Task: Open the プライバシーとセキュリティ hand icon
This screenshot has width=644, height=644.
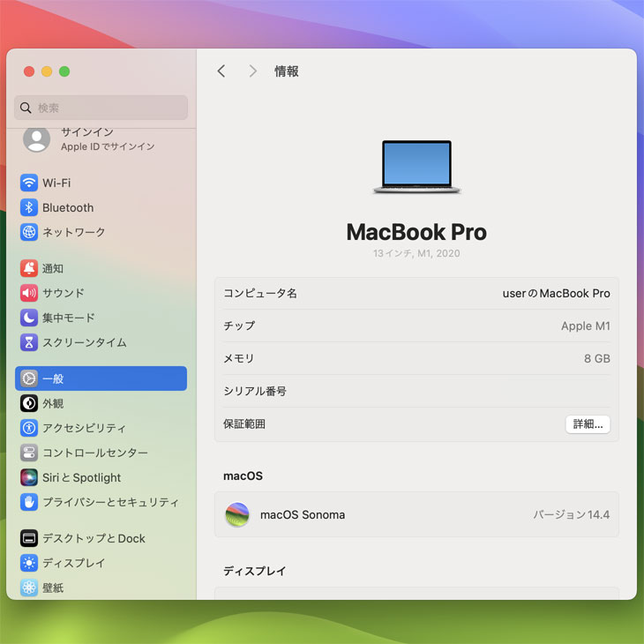Action: [x=29, y=502]
